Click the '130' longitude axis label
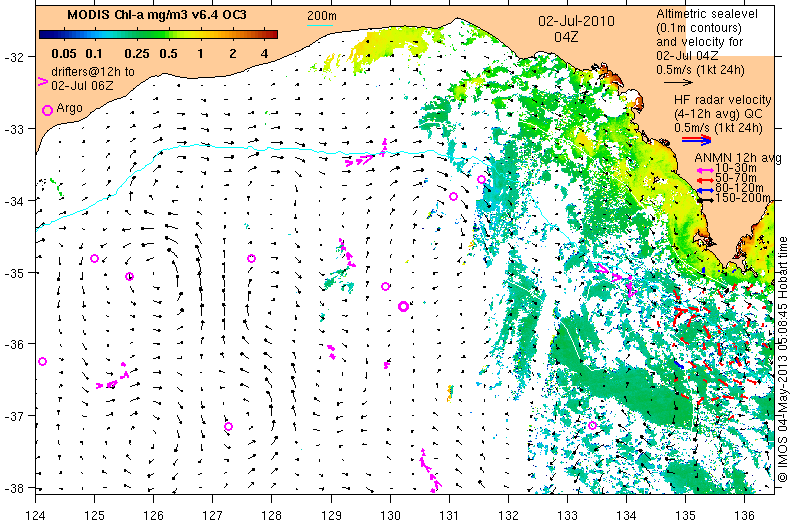800x520 pixels. (390, 514)
